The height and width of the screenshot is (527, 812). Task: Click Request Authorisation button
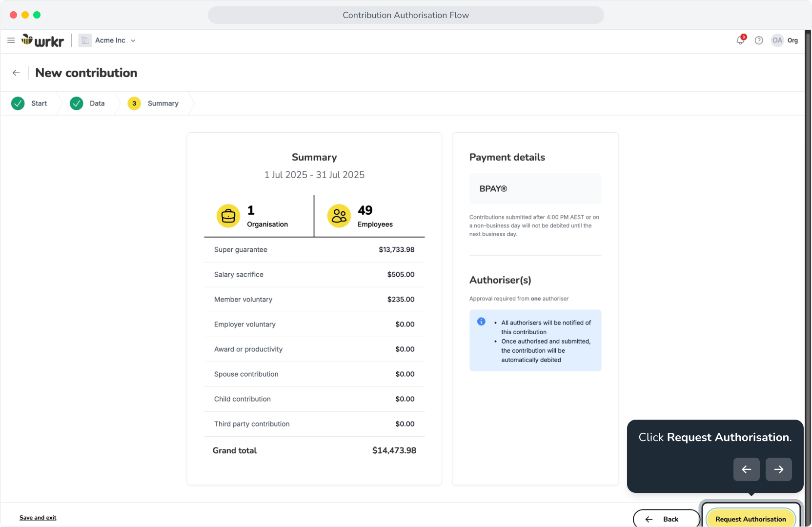(x=751, y=519)
